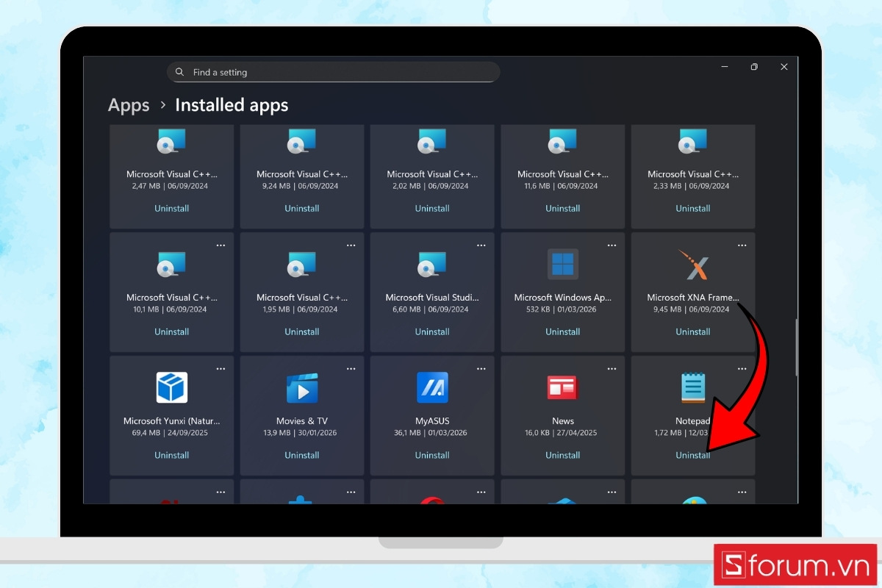The image size is (882, 588).
Task: Click the Notepad app icon
Action: click(693, 387)
